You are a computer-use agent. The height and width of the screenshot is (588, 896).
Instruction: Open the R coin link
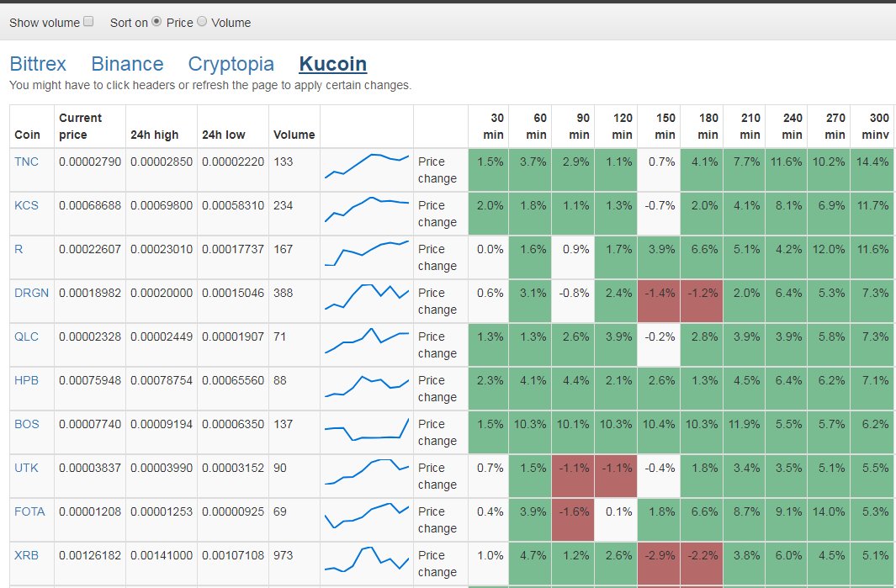(19, 249)
